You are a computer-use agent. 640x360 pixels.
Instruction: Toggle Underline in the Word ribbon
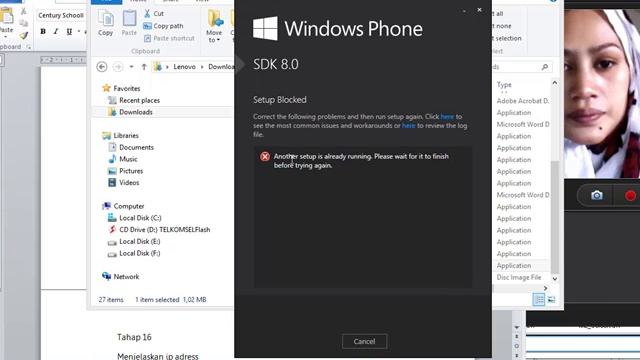(69, 31)
